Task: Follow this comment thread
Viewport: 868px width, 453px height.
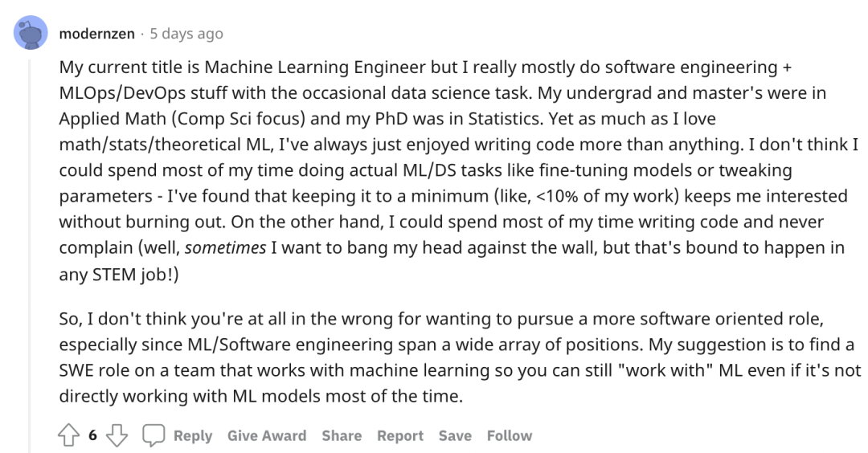Action: pyautogui.click(x=510, y=436)
